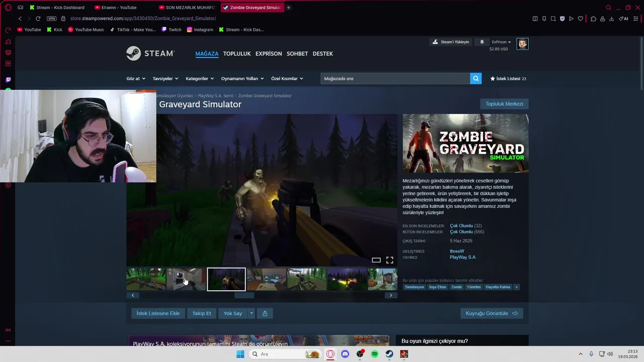
Task: Search open tabs with the magnifier icon
Action: 608,8
